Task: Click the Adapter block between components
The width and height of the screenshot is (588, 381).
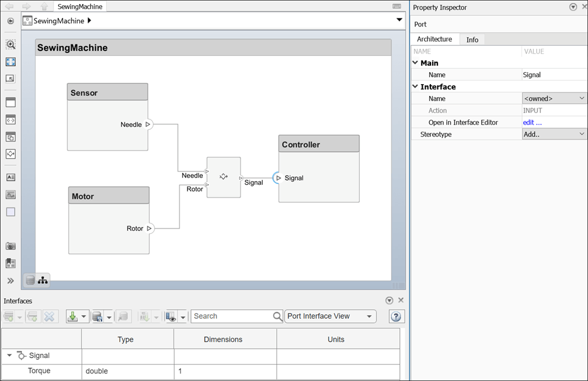Action: [223, 177]
